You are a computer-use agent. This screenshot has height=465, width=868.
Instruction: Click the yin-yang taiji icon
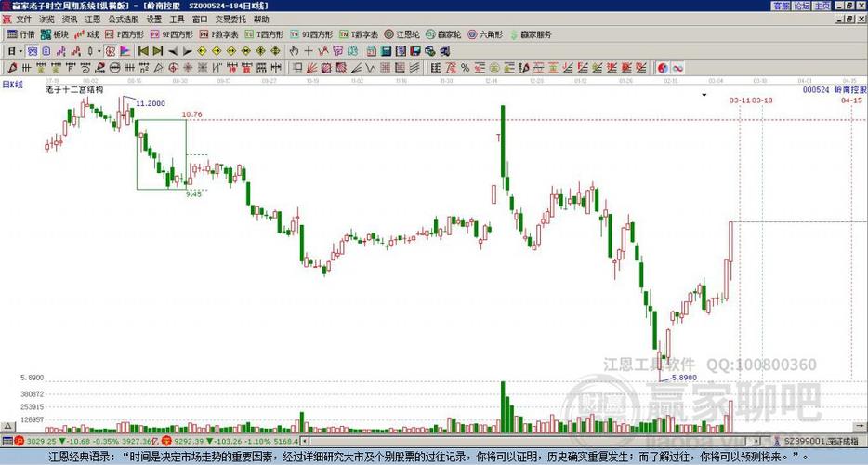coord(664,68)
